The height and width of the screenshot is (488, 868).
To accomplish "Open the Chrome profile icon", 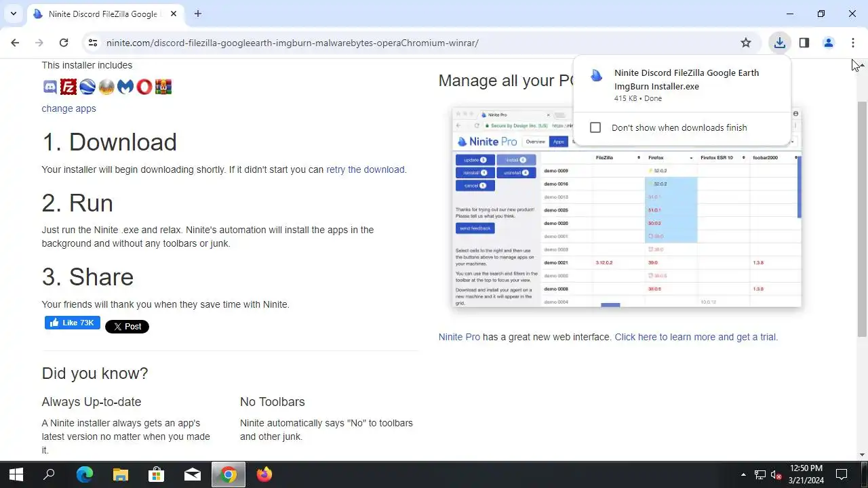I will tap(829, 43).
